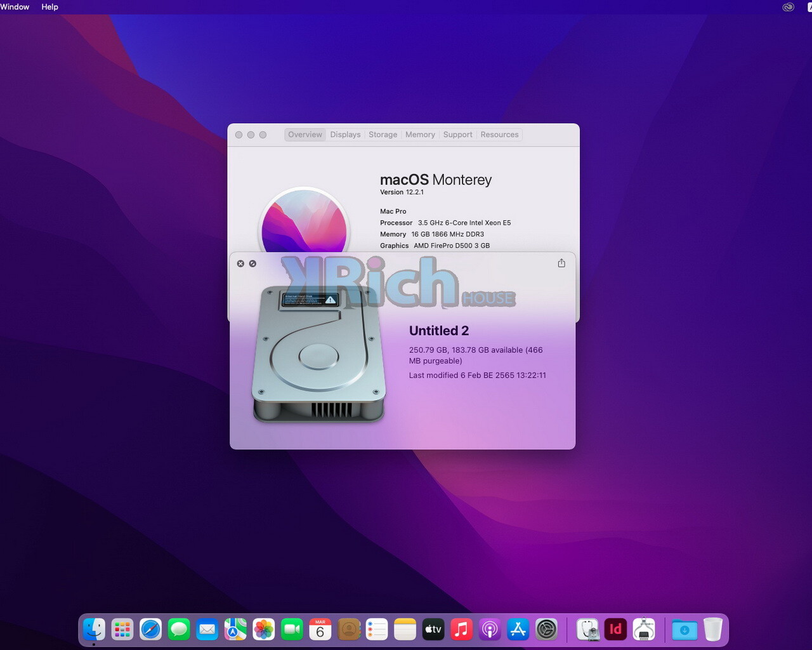
Task: Click the "Untitled 2" disk name
Action: tap(439, 331)
